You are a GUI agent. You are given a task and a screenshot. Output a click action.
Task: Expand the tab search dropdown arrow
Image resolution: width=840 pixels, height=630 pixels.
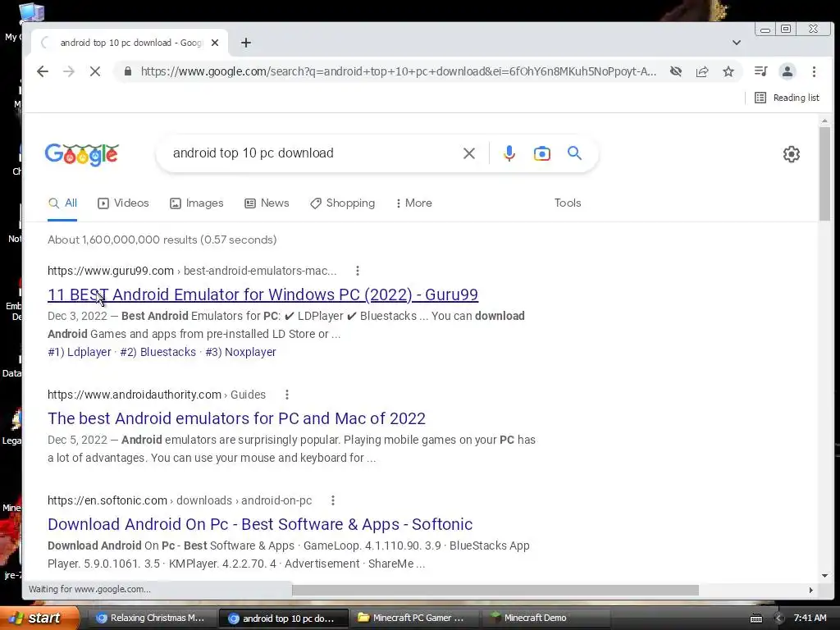click(737, 43)
